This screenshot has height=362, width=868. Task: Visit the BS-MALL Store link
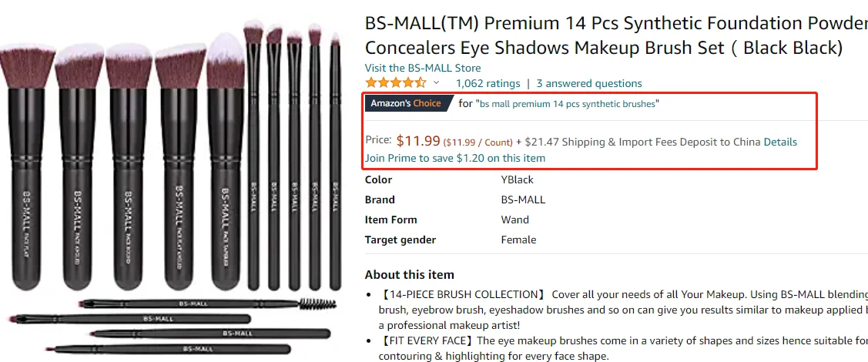(x=423, y=68)
